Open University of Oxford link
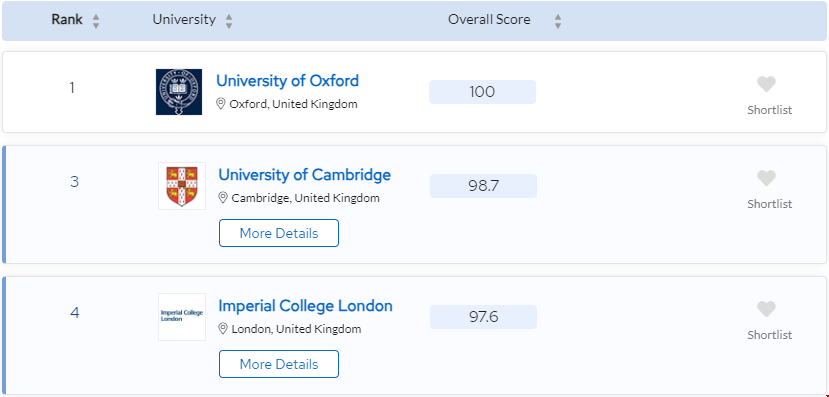829x397 pixels. (288, 81)
